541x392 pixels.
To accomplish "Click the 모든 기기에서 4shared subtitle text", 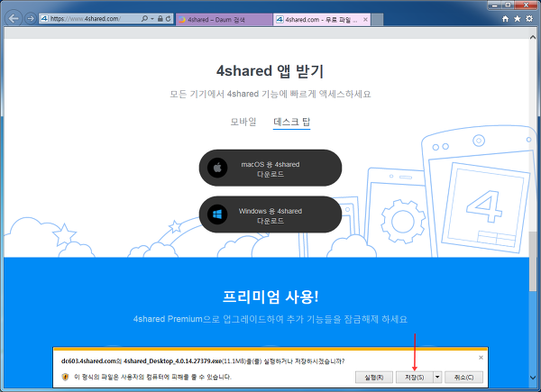I will point(270,94).
